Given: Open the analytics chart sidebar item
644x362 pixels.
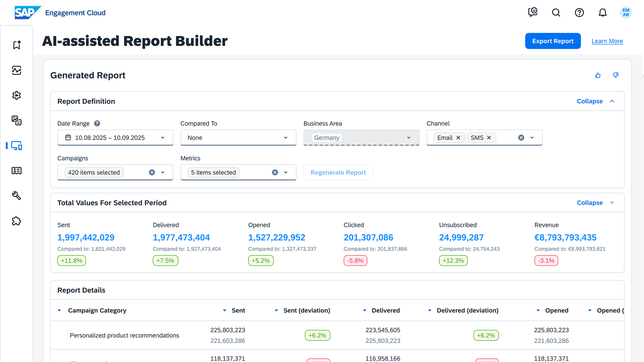Looking at the screenshot, I should (x=16, y=70).
